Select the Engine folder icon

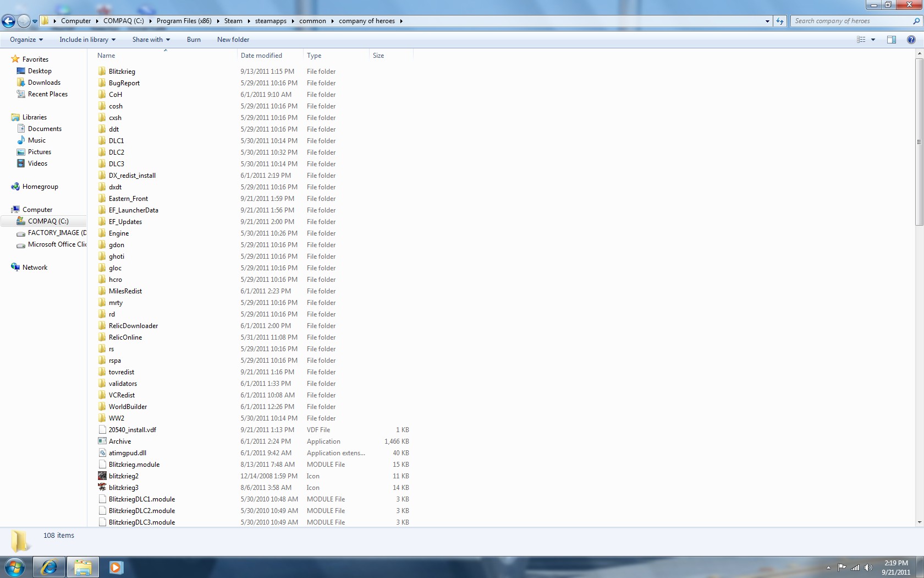102,233
